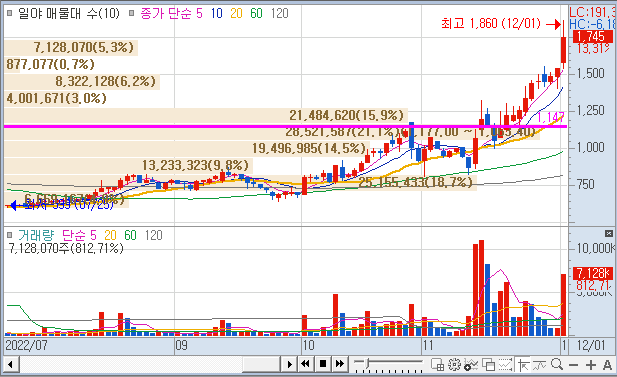This screenshot has width=617, height=377.
Task: Click the scroll-right arrow on the chart scrollbar
Action: [x=289, y=364]
